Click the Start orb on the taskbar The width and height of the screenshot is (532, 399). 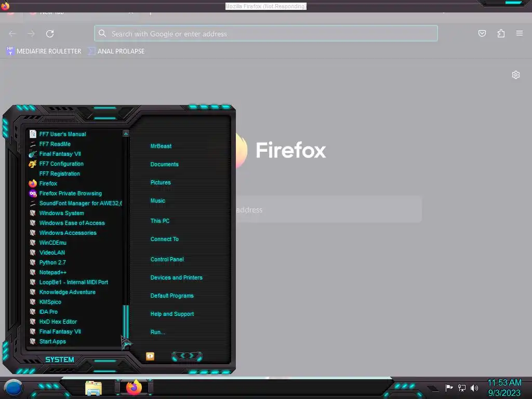[14, 388]
